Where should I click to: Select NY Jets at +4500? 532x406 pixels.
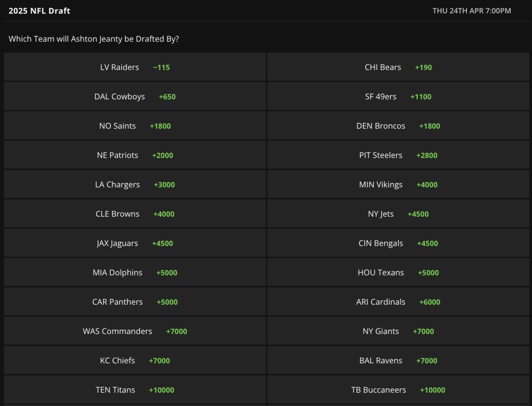click(399, 213)
